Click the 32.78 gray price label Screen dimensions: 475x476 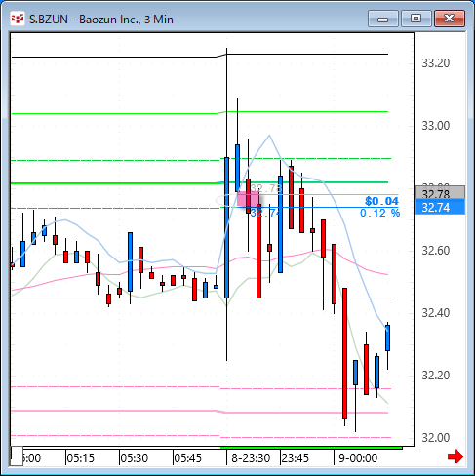[440, 193]
